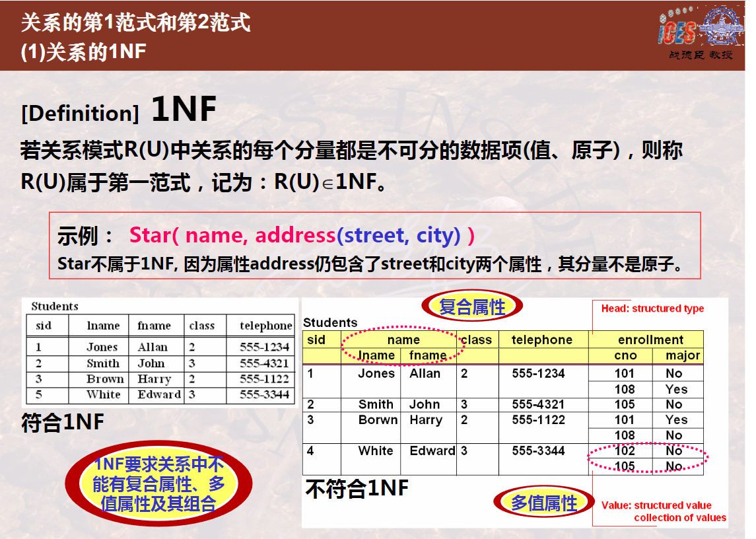
Task: Click the slide title 关系的第1范式和第2范式
Action: click(x=135, y=22)
